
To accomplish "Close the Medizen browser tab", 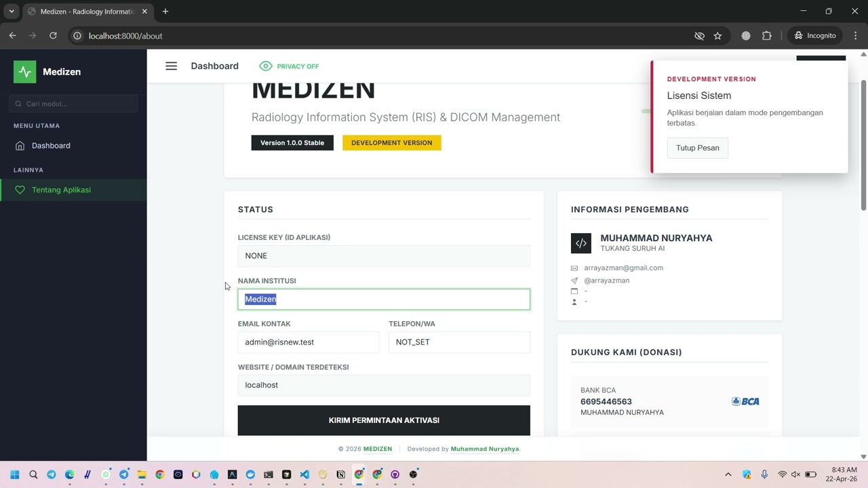I will pyautogui.click(x=144, y=12).
